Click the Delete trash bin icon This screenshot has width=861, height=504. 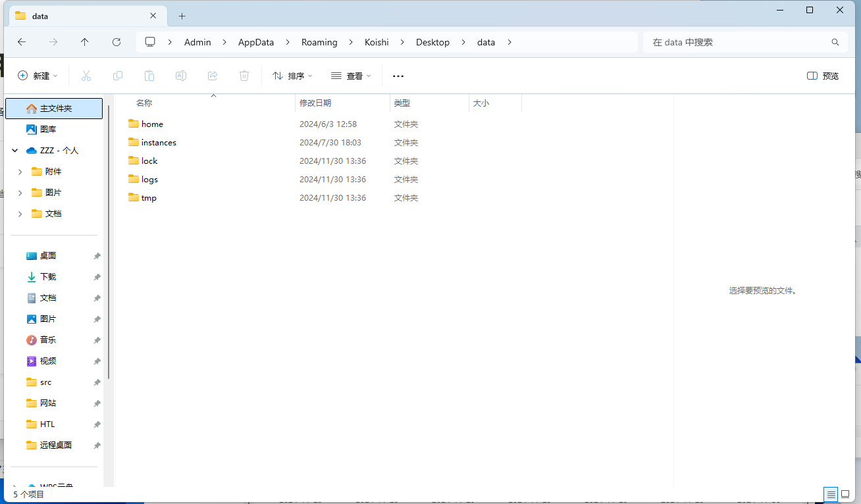(244, 76)
